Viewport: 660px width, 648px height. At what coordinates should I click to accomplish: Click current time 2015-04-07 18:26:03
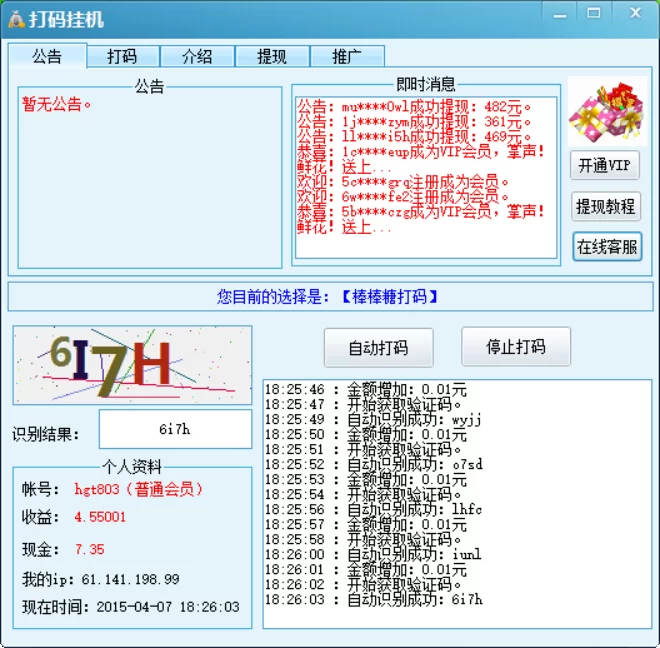tap(168, 607)
